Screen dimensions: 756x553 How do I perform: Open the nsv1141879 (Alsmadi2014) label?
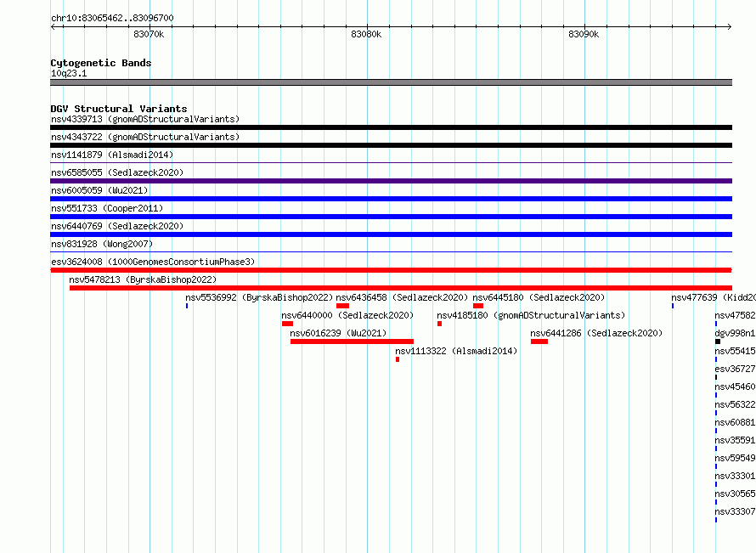[x=112, y=155]
